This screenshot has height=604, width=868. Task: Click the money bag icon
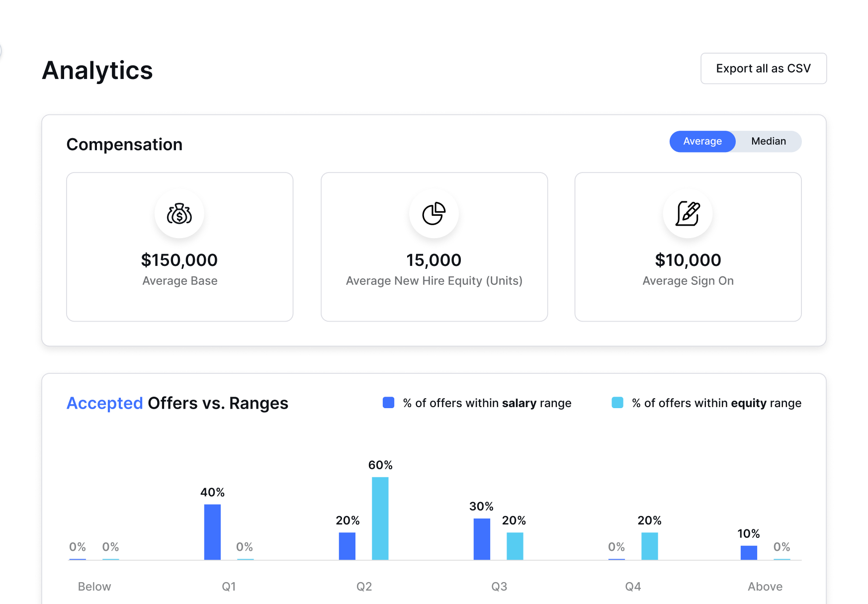coord(179,214)
